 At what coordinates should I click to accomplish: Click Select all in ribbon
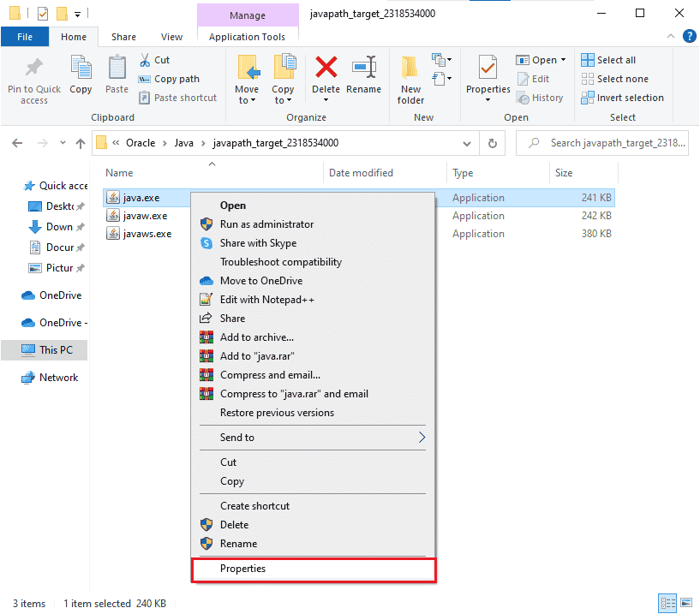(x=608, y=60)
